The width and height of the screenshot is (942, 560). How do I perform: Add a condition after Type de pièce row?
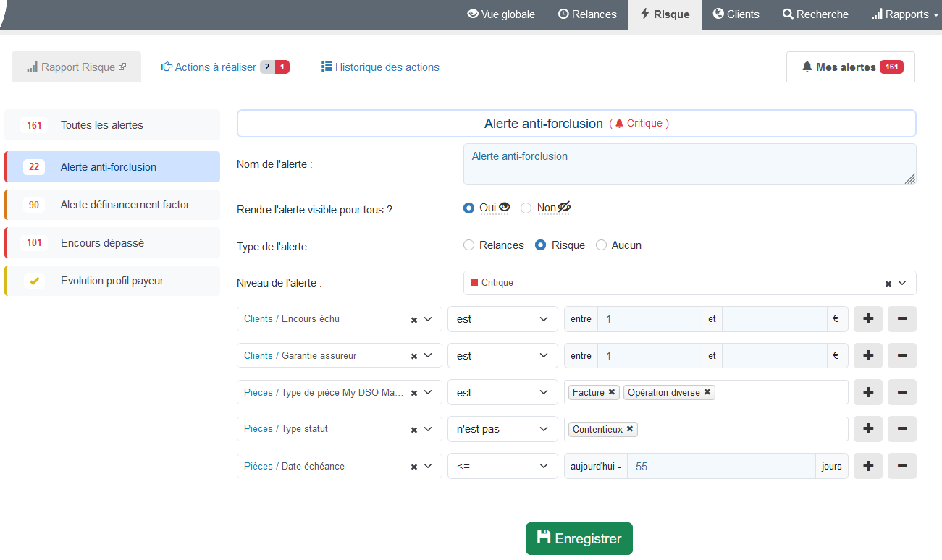click(x=868, y=392)
